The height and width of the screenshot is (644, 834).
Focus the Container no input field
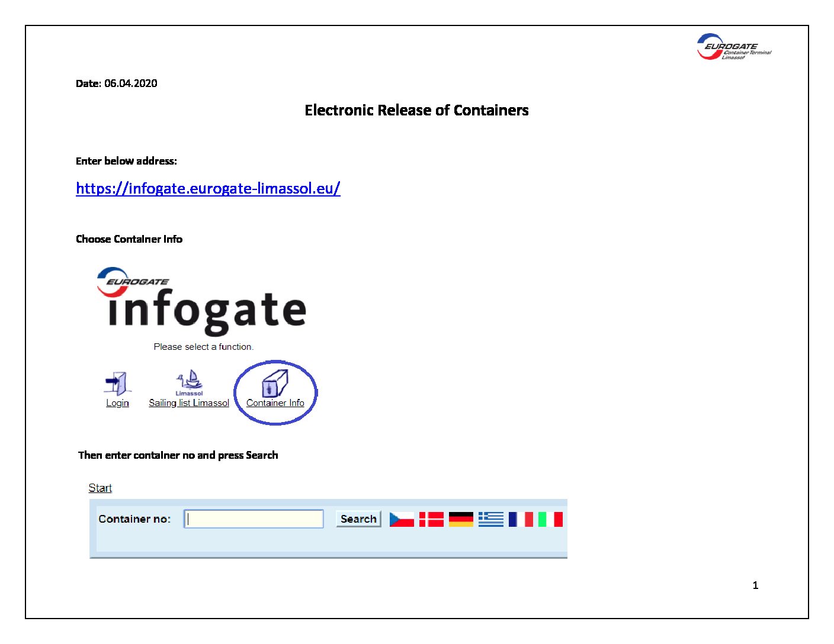254,519
